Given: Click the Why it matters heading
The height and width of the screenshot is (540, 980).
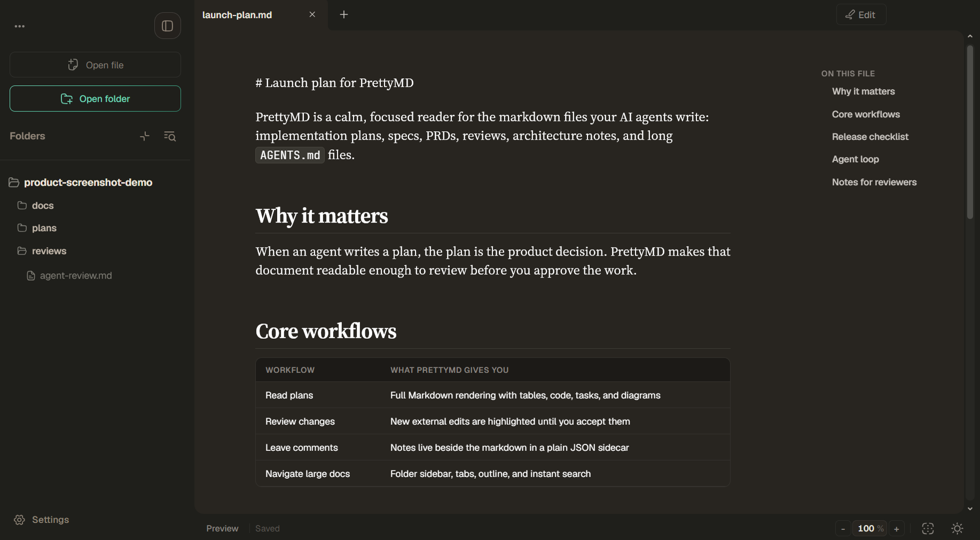Looking at the screenshot, I should point(322,216).
